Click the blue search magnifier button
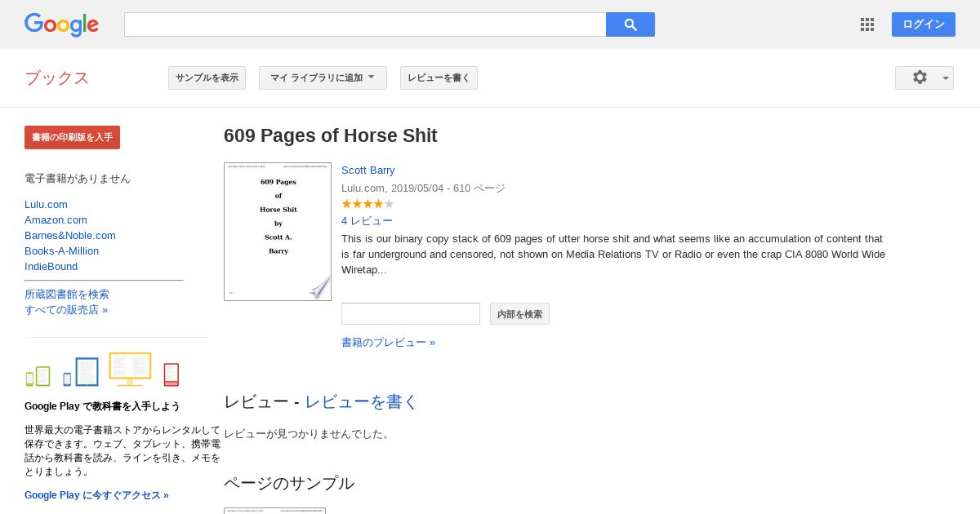The height and width of the screenshot is (514, 980). coord(630,24)
